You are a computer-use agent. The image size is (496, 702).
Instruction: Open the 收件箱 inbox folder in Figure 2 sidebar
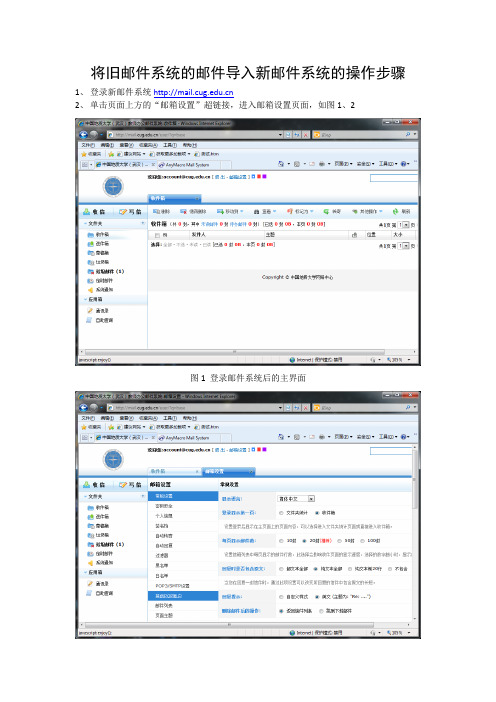(98, 508)
